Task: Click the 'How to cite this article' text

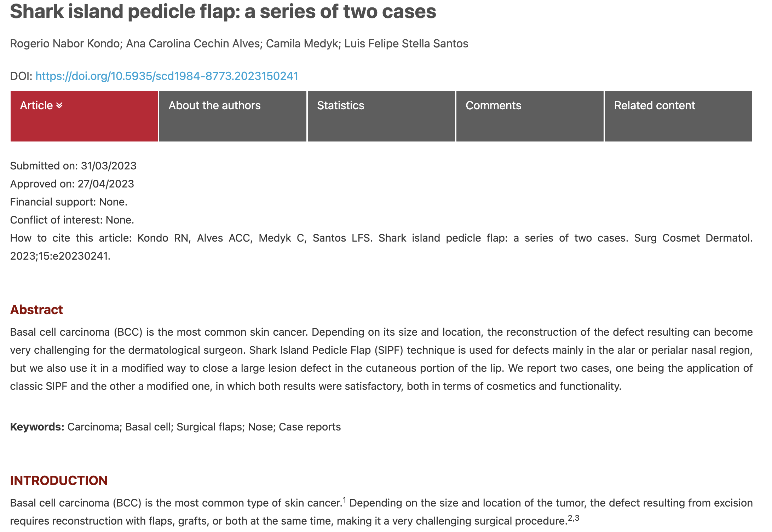Action: click(71, 238)
